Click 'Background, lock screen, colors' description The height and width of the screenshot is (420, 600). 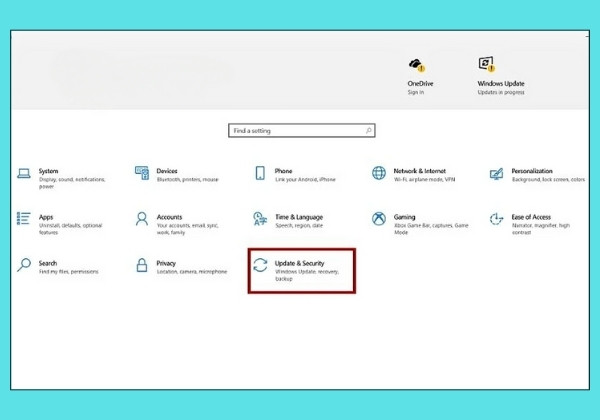pos(548,179)
